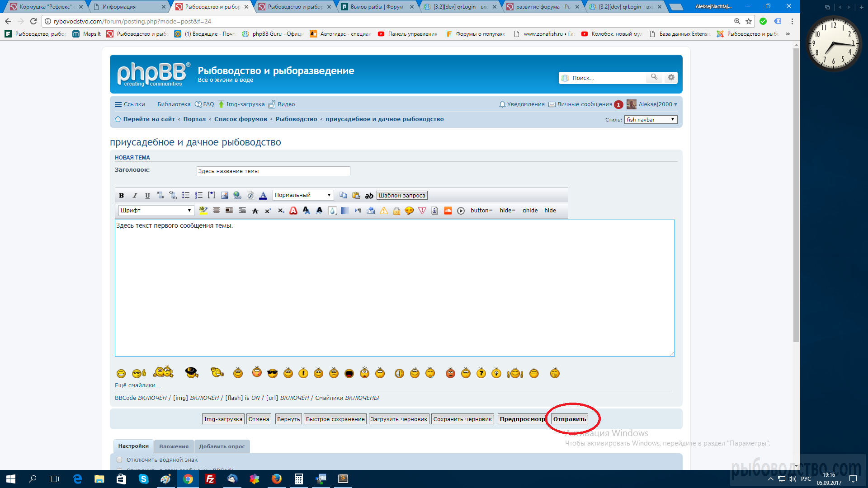Click the Отмена cancel button

click(259, 419)
